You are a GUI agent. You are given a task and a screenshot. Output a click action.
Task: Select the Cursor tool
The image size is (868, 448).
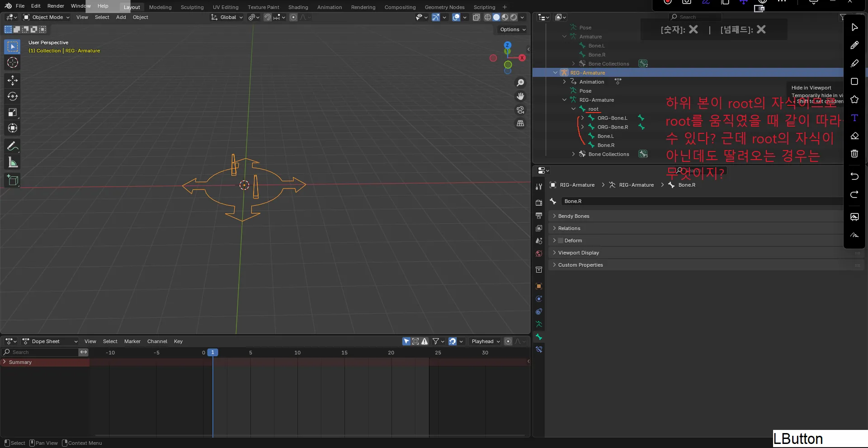tap(13, 62)
